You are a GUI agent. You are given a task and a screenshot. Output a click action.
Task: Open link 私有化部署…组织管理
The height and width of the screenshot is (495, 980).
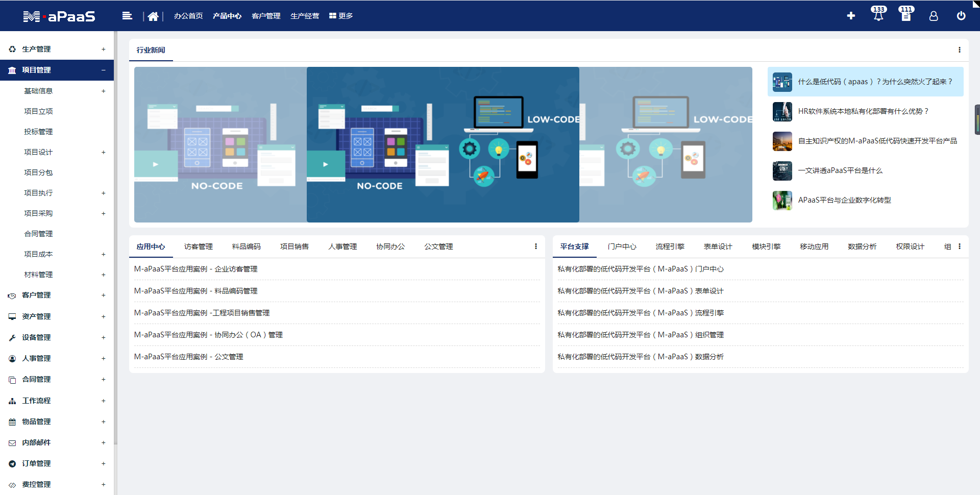tap(641, 335)
